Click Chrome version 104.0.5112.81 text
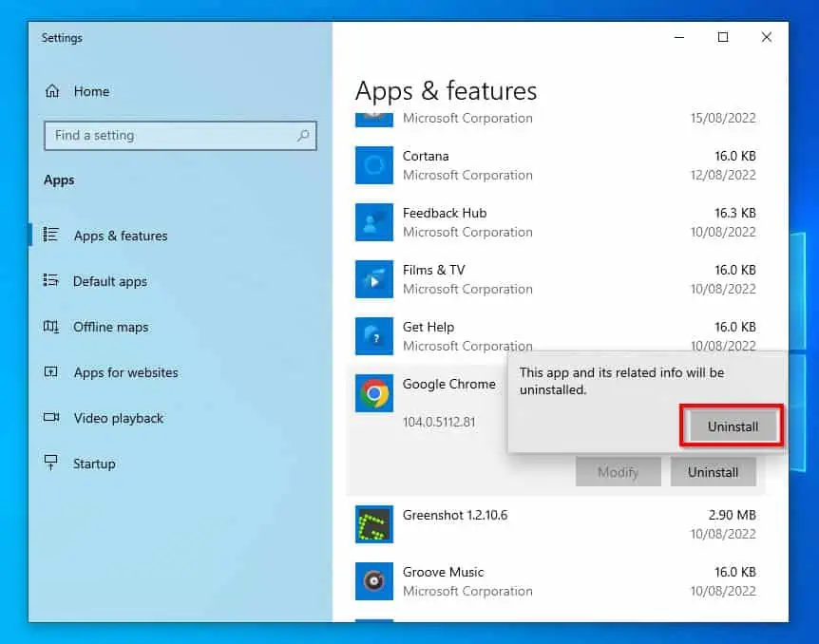The width and height of the screenshot is (819, 644). coord(439,422)
